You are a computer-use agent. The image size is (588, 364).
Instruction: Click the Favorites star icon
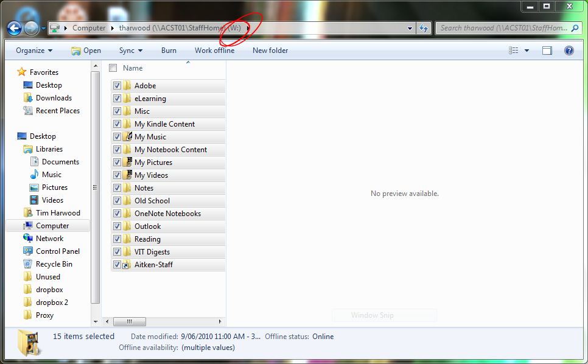click(22, 72)
